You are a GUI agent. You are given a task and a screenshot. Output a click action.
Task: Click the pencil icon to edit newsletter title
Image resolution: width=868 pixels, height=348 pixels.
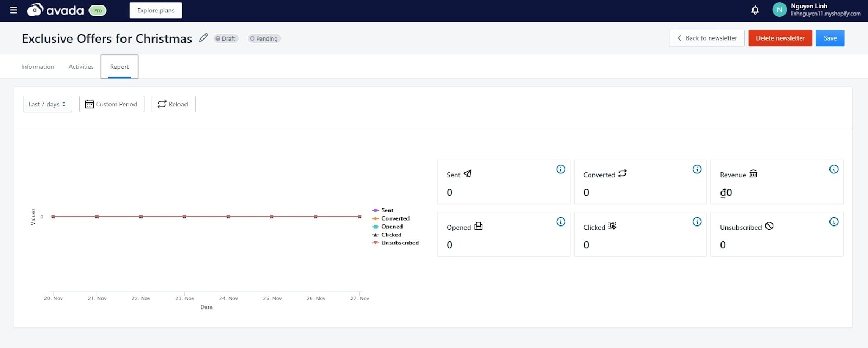203,38
